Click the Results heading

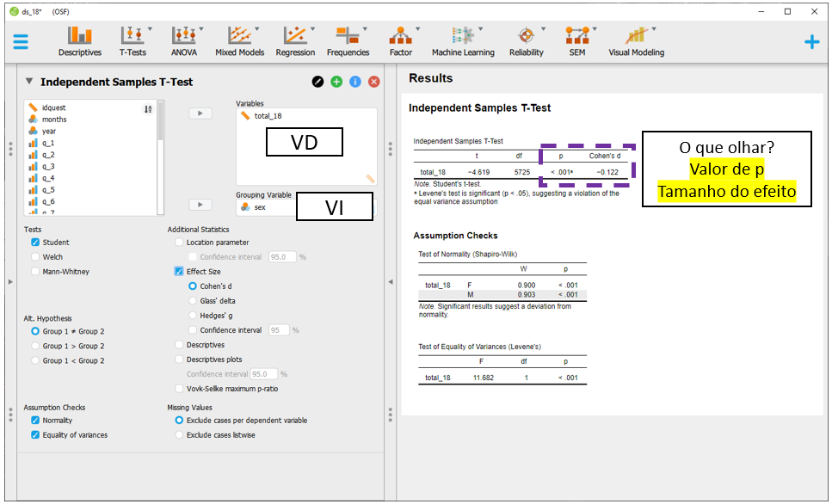tap(430, 78)
